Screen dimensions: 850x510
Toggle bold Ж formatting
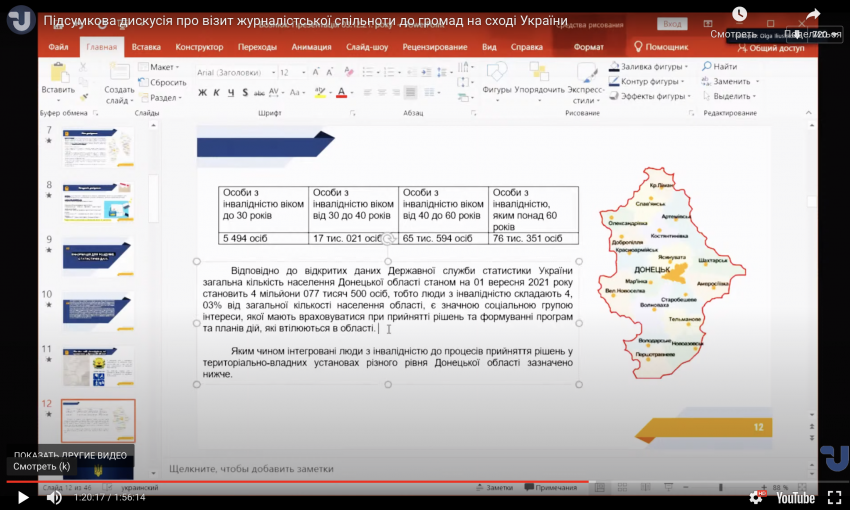pos(202,93)
